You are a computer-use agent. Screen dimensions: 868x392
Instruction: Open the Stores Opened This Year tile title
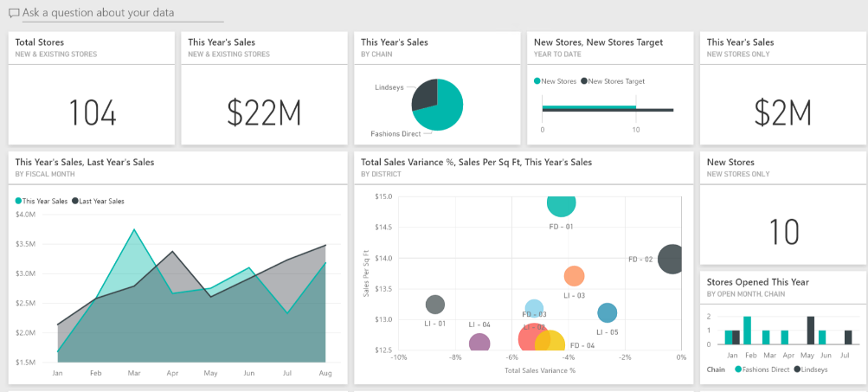click(758, 282)
